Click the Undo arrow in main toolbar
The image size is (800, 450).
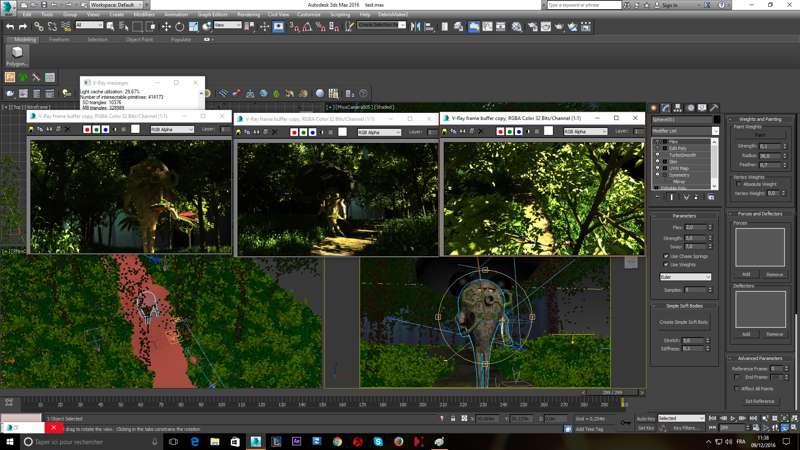click(10, 27)
